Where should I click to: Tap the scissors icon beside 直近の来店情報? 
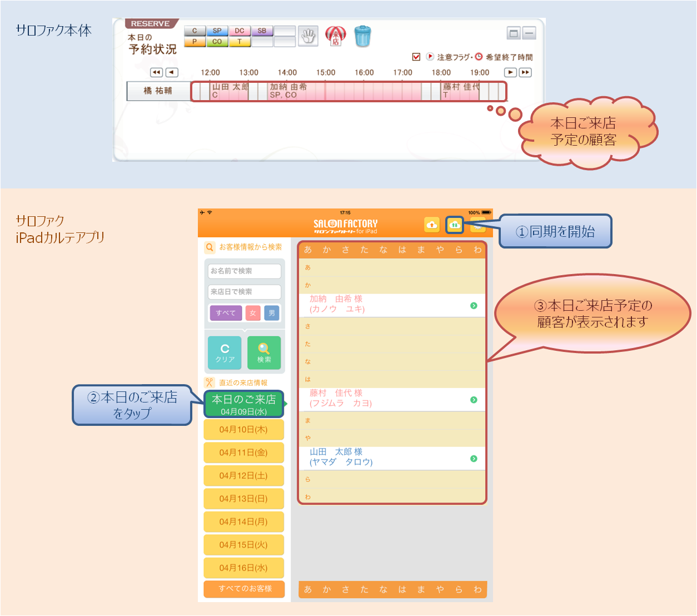(x=210, y=382)
